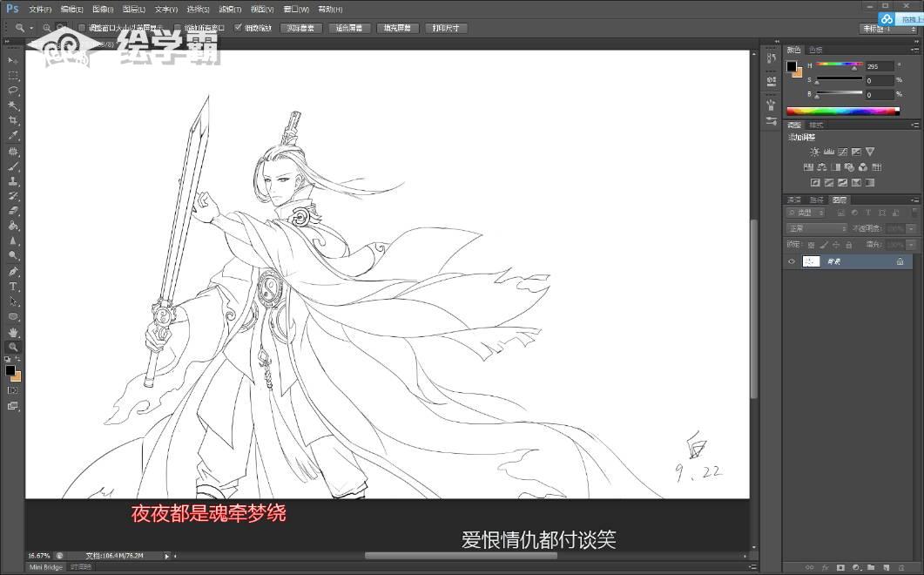Select the Brush tool
The image size is (924, 575).
tap(13, 166)
